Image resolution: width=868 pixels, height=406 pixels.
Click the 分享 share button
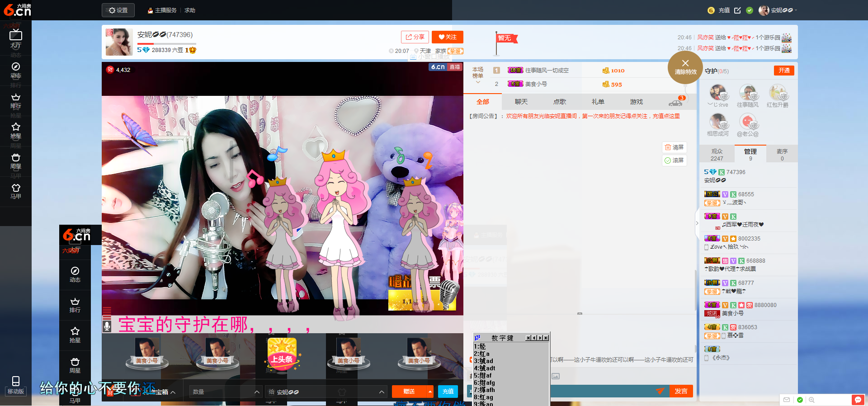pyautogui.click(x=415, y=37)
